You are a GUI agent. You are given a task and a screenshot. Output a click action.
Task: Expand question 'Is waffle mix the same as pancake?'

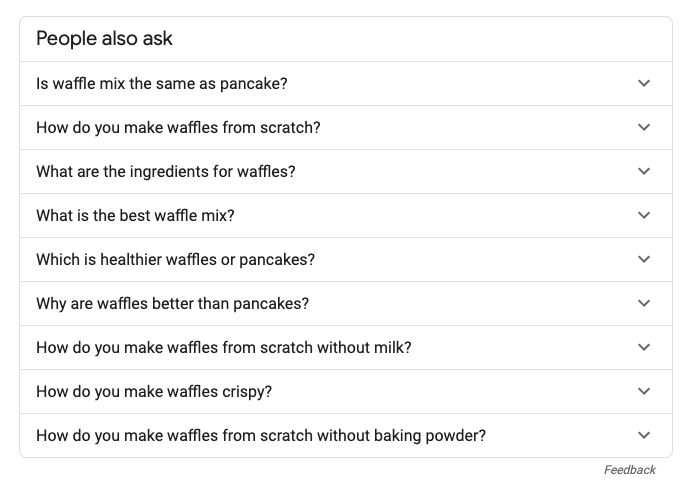(x=161, y=84)
